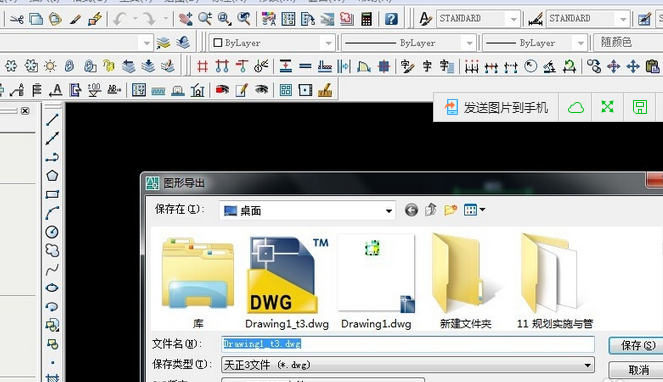This screenshot has height=382, width=663.
Task: Expand the dimension style STANDARD dropdown
Action: 623,19
